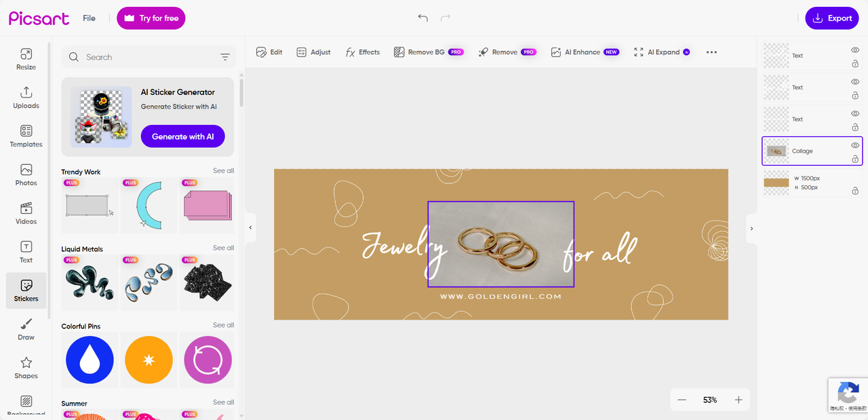This screenshot has width=868, height=420.
Task: Click Generate with AI button
Action: coord(183,136)
